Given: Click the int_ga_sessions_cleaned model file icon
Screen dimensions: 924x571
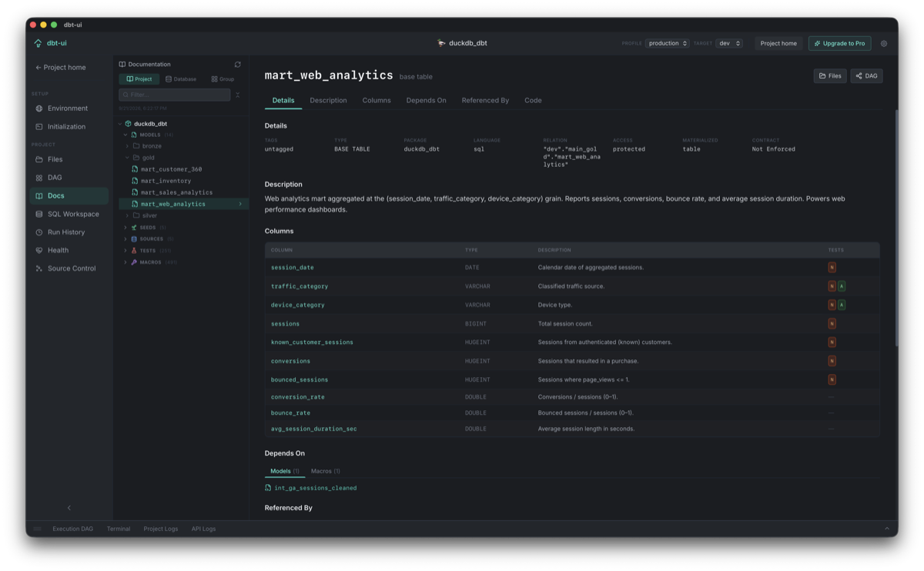Looking at the screenshot, I should (x=268, y=488).
